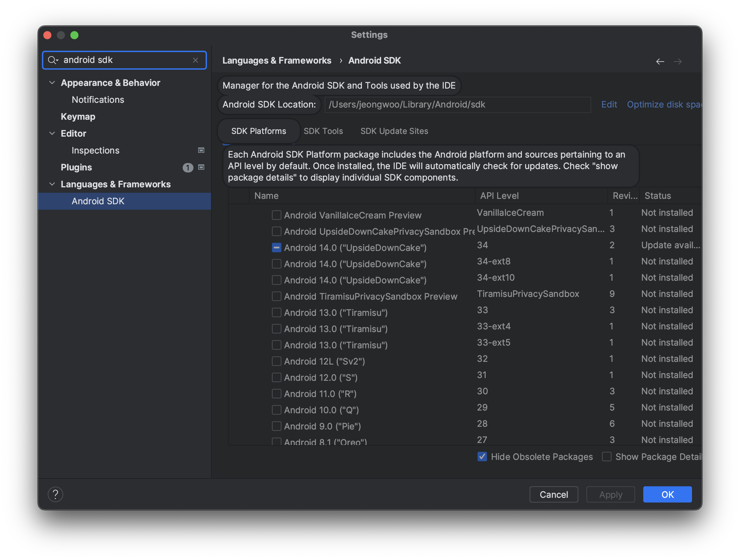Collapse Appearance & Behavior section
The width and height of the screenshot is (740, 560).
52,83
